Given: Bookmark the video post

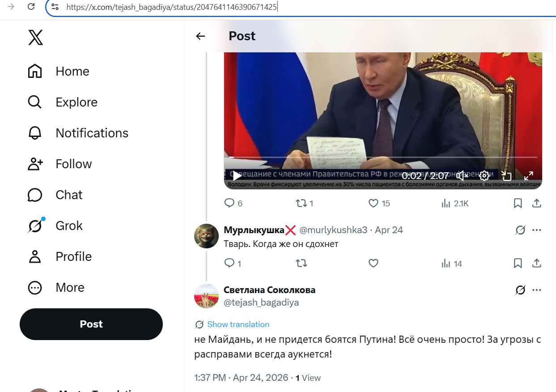Looking at the screenshot, I should (518, 204).
